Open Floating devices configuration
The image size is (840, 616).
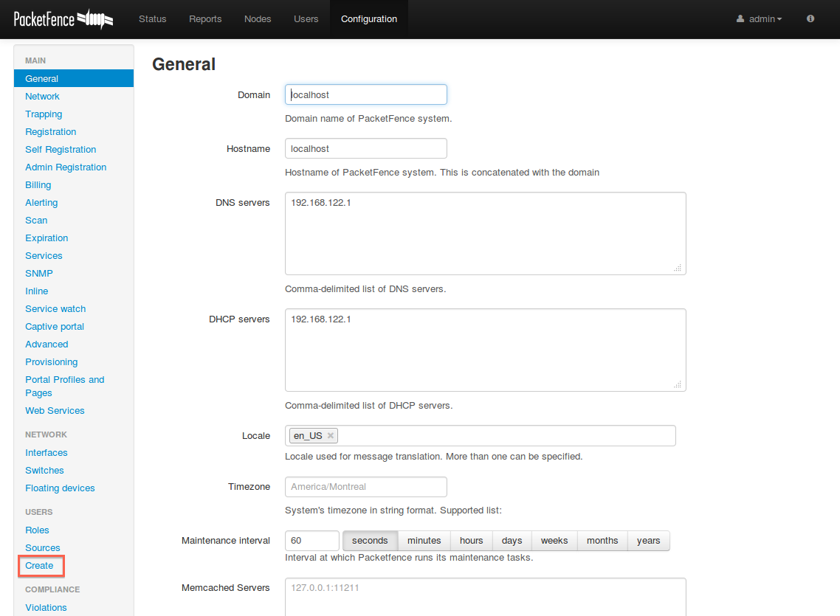click(60, 488)
